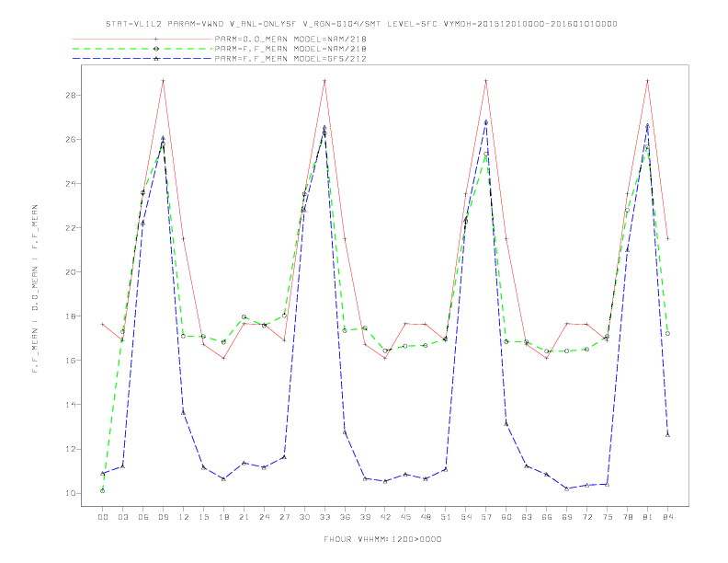Click the red solid legend line sample

pyautogui.click(x=142, y=40)
